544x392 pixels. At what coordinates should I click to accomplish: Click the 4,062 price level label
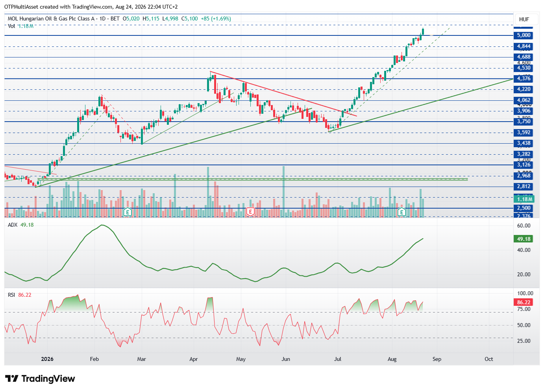(x=524, y=100)
